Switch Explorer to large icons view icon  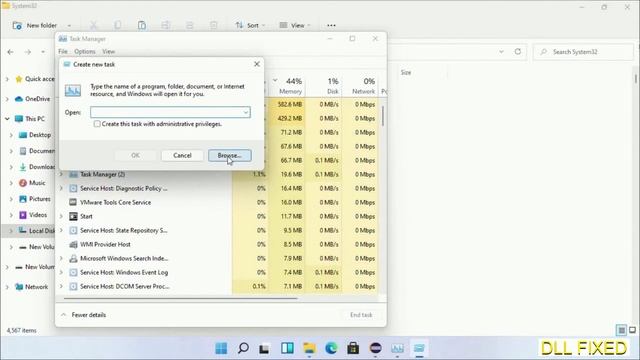tap(632, 330)
